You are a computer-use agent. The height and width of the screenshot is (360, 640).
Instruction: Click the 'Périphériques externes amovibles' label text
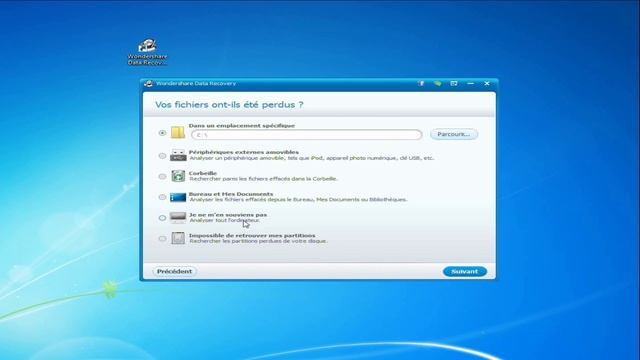(244, 152)
